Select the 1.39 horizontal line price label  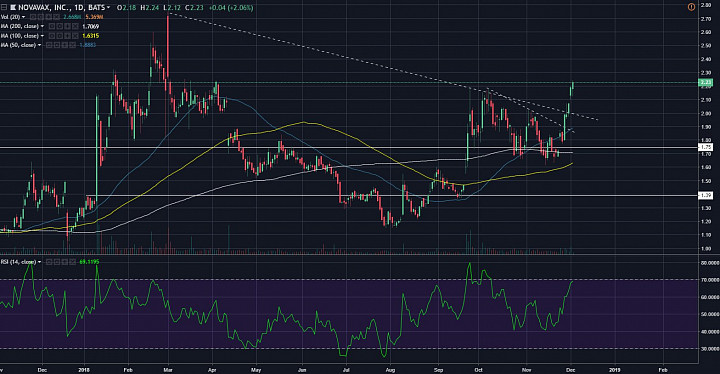pos(705,195)
